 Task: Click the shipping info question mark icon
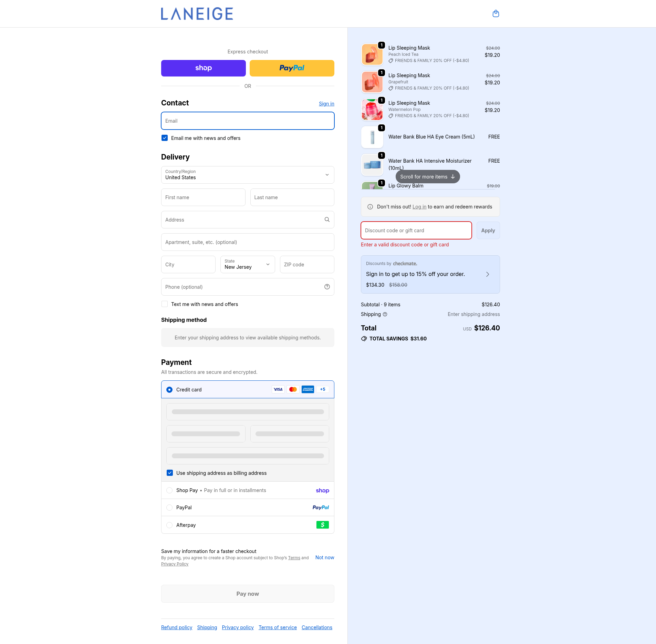pyautogui.click(x=385, y=314)
